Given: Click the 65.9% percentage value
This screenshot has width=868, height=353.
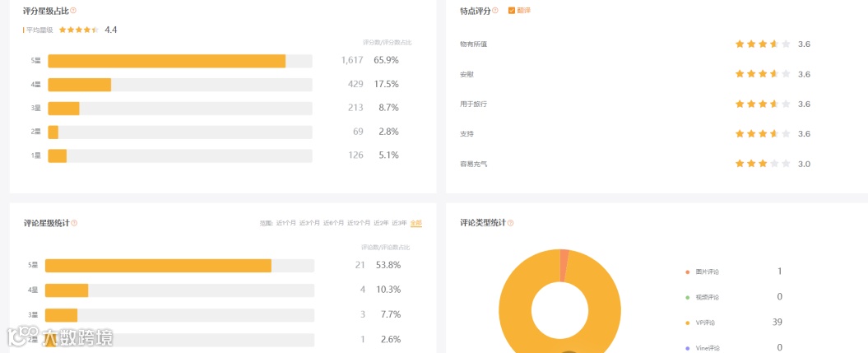Looking at the screenshot, I should 386,60.
